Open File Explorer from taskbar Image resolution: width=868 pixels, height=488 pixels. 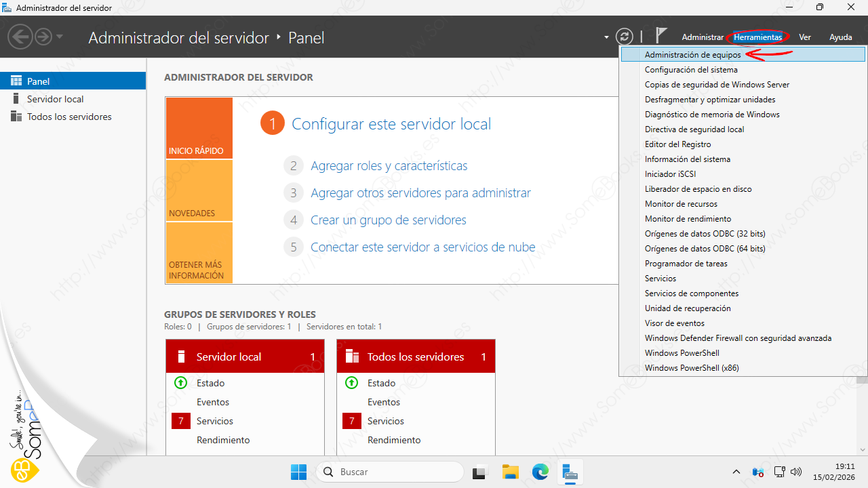coord(510,472)
